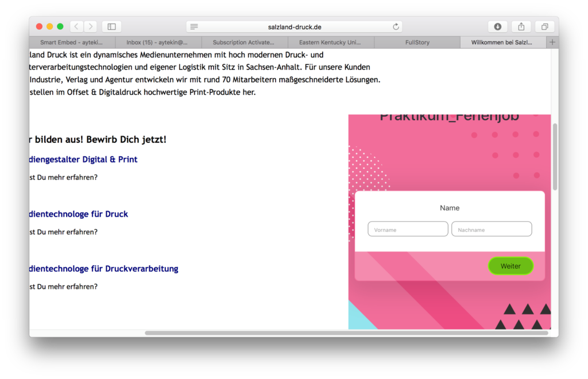Show the Safari sidebar
This screenshot has width=588, height=379.
pos(111,26)
